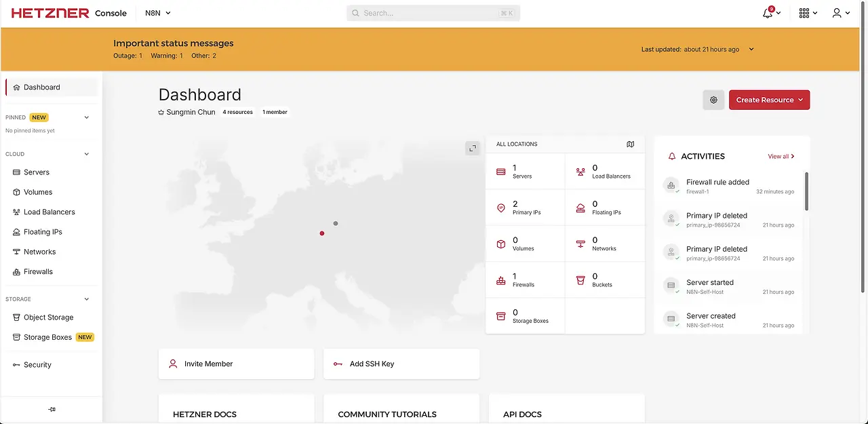Click the Volumes stat cube icon
This screenshot has width=868, height=424.
[x=501, y=244]
